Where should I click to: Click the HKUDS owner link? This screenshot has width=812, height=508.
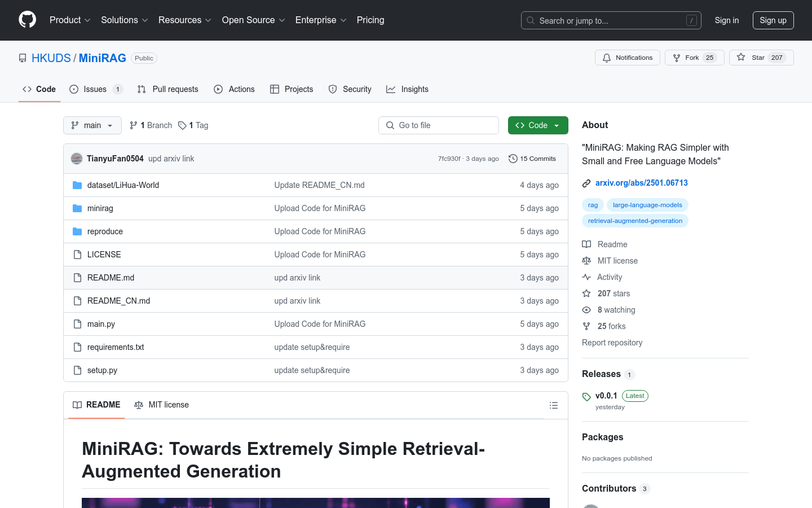[51, 58]
